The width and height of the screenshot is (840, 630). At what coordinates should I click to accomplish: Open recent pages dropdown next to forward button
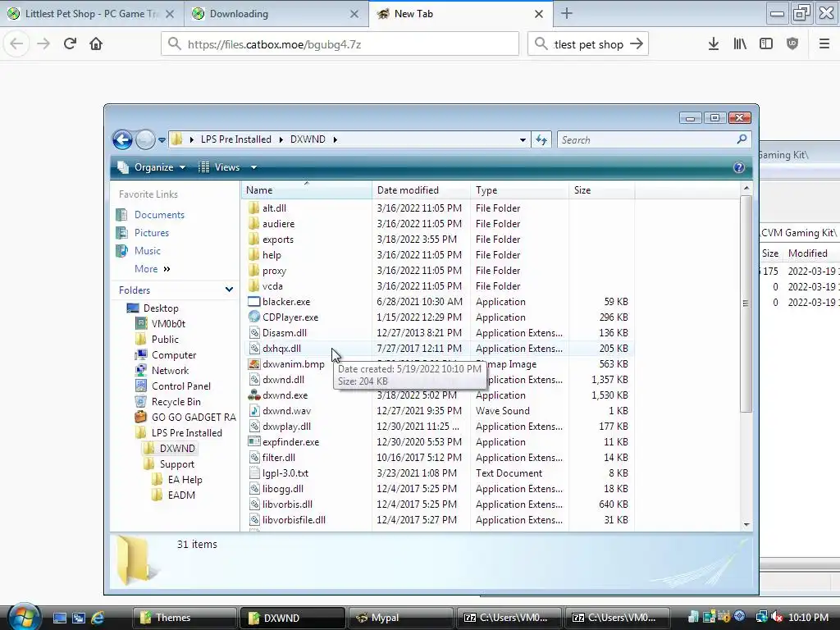click(162, 140)
